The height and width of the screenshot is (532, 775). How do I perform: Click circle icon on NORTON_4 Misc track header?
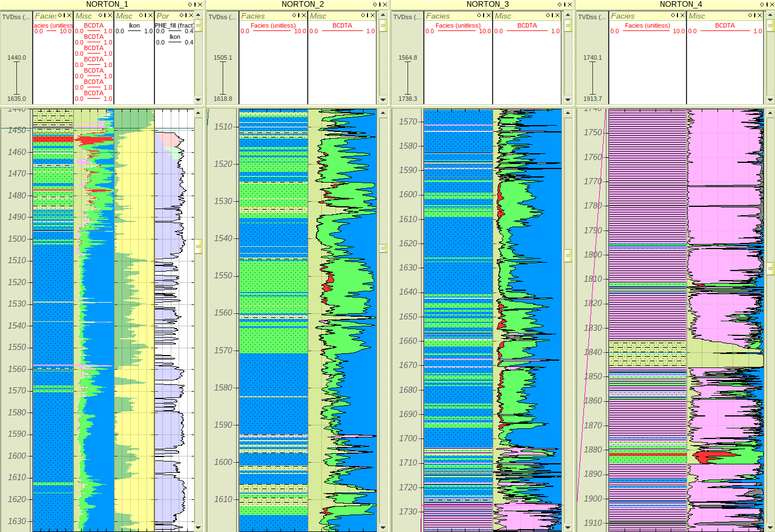click(x=751, y=15)
